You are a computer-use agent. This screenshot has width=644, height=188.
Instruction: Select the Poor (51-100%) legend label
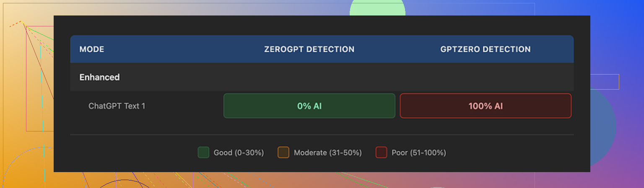(x=418, y=153)
